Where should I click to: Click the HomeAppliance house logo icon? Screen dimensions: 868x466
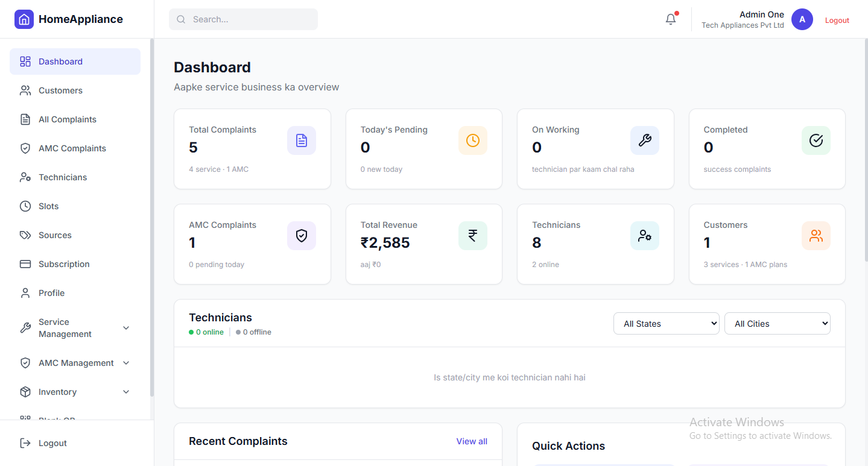tap(24, 19)
